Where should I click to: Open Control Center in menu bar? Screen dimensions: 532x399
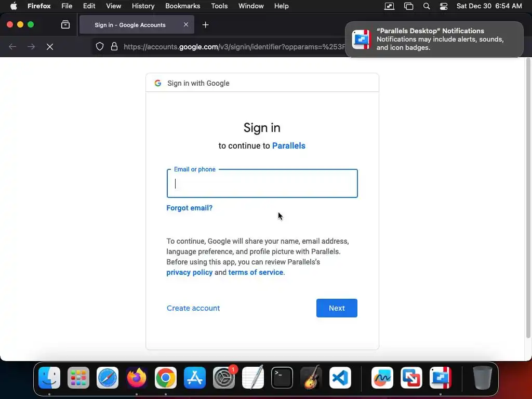pos(444,6)
